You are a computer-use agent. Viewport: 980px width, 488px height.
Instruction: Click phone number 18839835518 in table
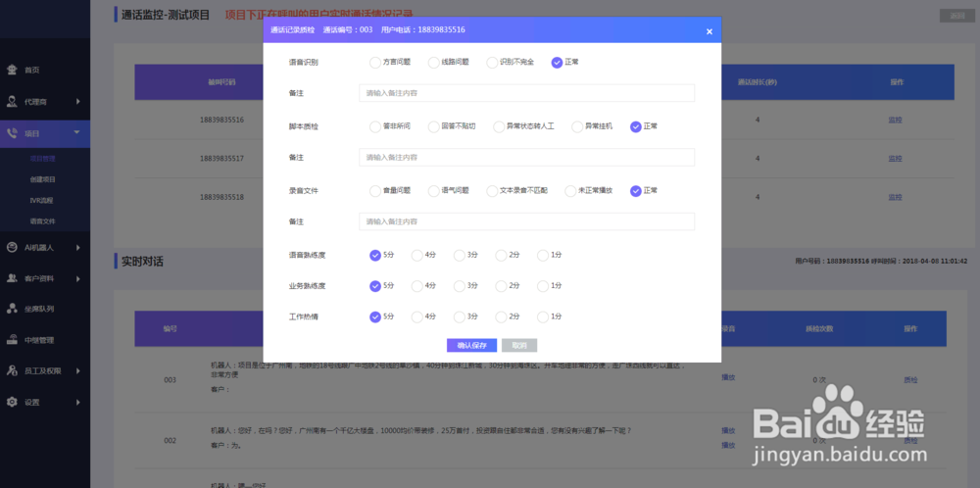[221, 197]
